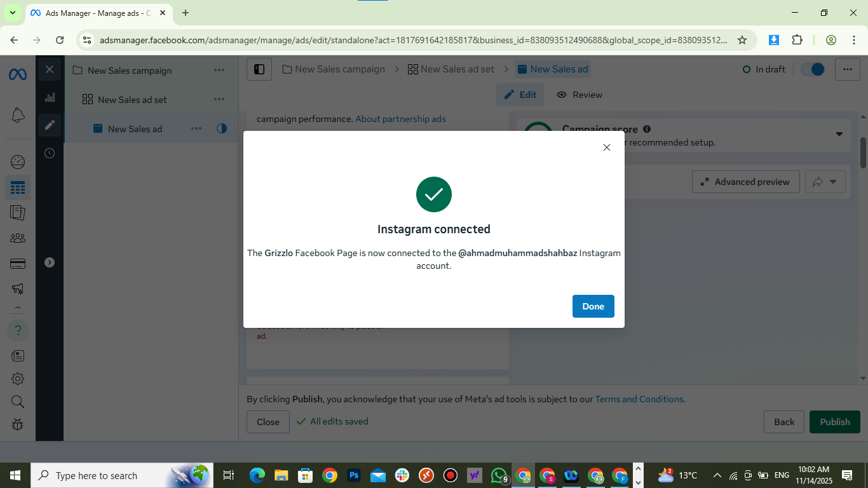Open the billing card icon in sidebar
The image size is (868, 488).
pyautogui.click(x=18, y=264)
